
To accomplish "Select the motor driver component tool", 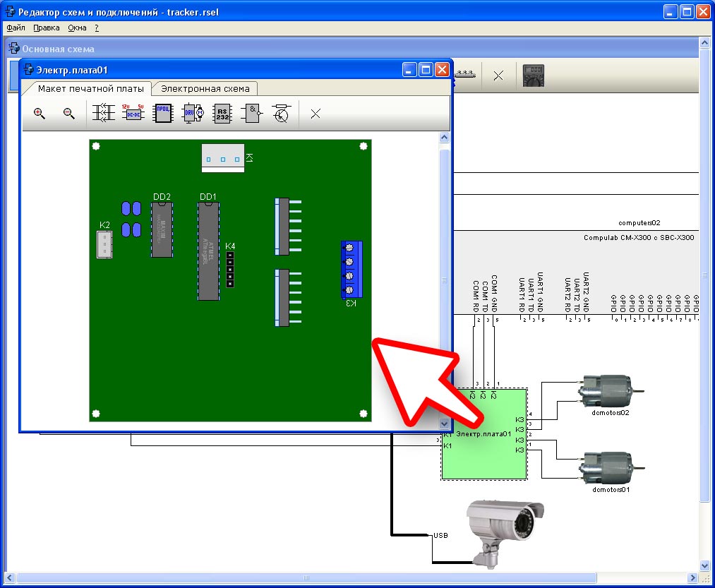I will pos(193,113).
